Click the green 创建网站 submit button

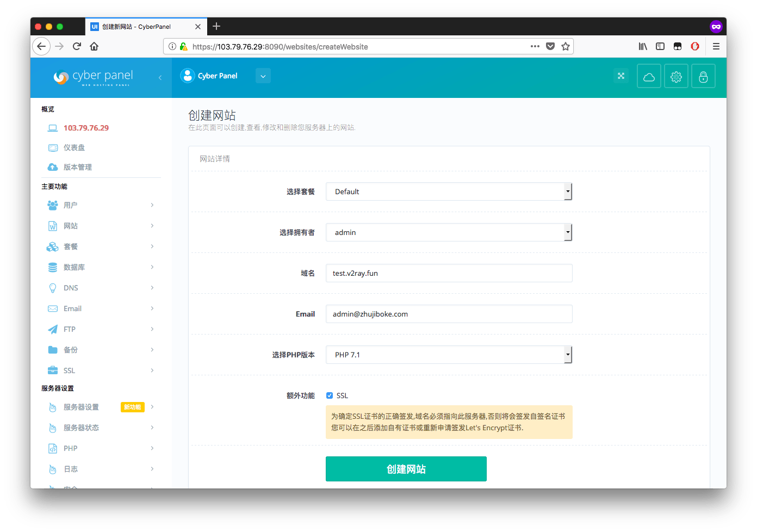tap(406, 469)
